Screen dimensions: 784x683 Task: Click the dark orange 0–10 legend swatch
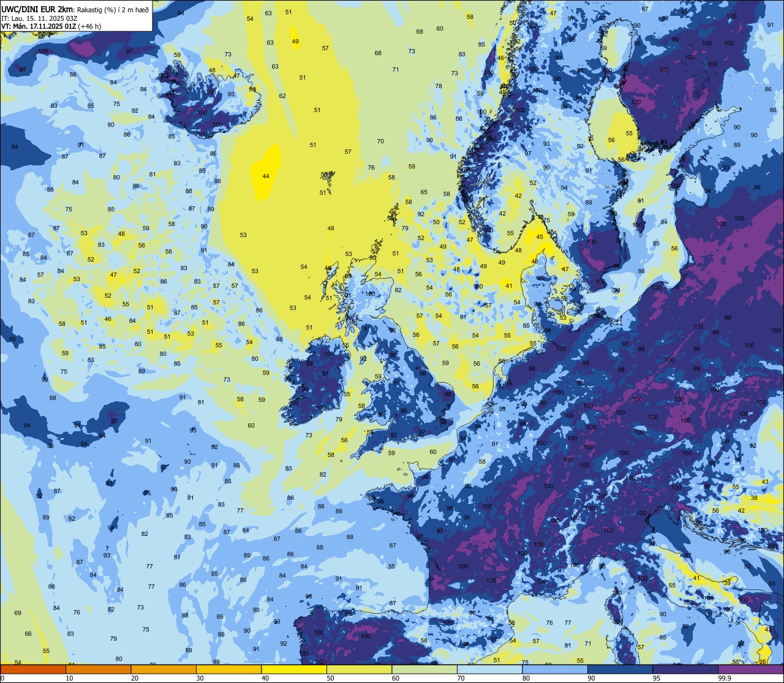[33, 670]
